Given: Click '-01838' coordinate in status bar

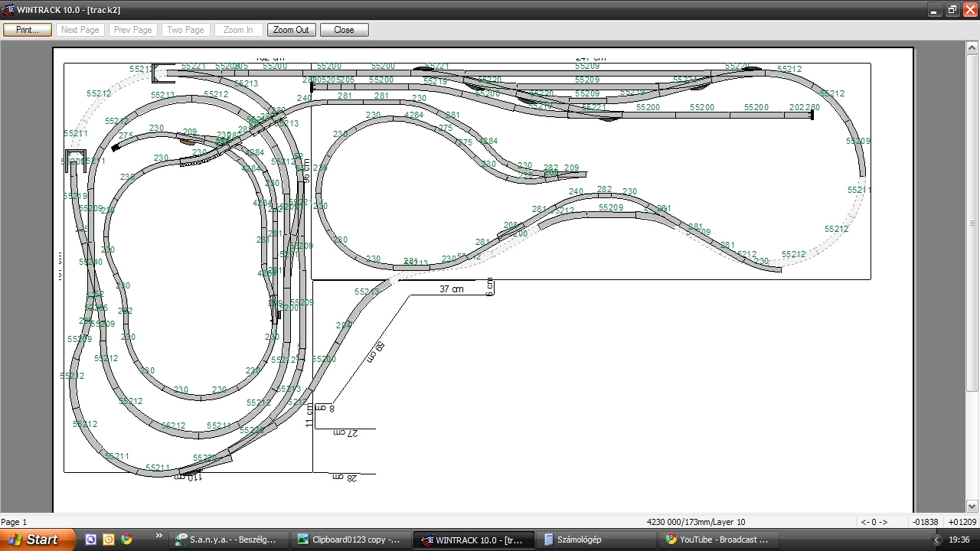Looking at the screenshot, I should coord(926,522).
